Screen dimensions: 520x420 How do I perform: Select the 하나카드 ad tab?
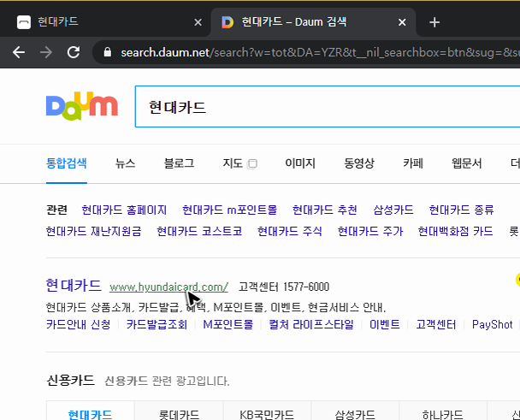pyautogui.click(x=443, y=411)
